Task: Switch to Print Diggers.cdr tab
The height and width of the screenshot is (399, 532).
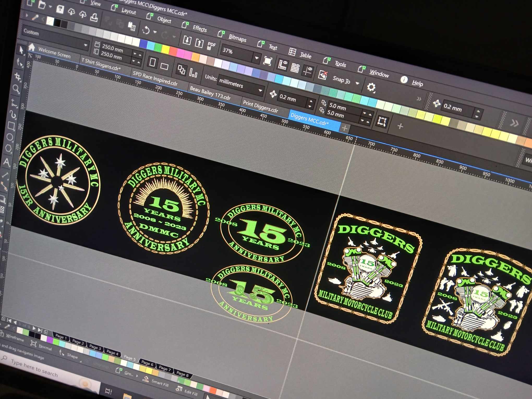Action: coord(260,106)
